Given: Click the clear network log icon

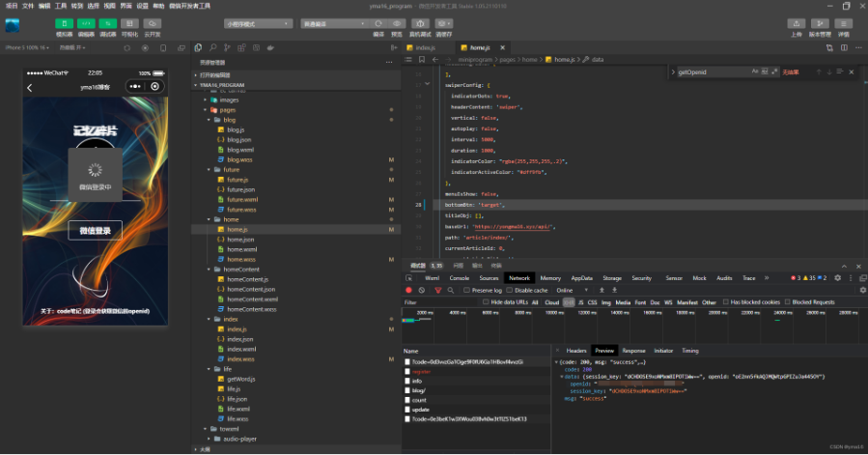Looking at the screenshot, I should pyautogui.click(x=422, y=290).
